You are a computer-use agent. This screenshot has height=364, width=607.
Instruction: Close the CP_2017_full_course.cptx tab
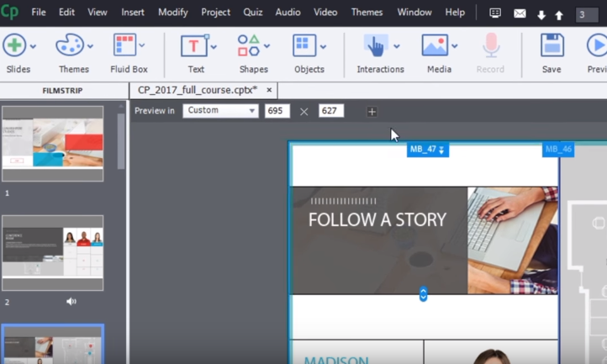tap(269, 90)
